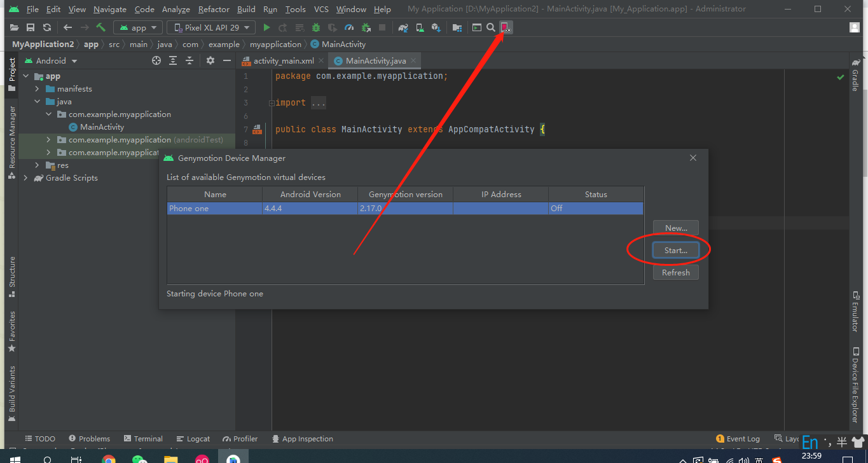This screenshot has height=463, width=868.
Task: Open the Terminal tool window
Action: 144,439
